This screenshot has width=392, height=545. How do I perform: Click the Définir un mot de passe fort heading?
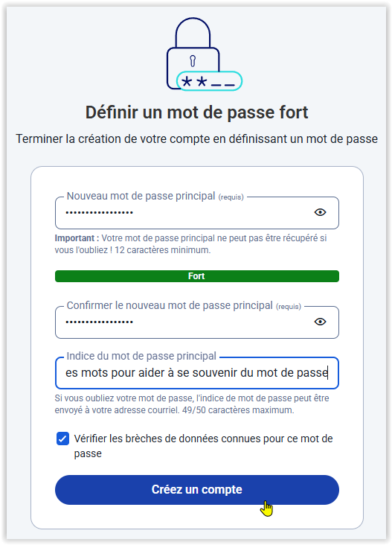tap(197, 112)
